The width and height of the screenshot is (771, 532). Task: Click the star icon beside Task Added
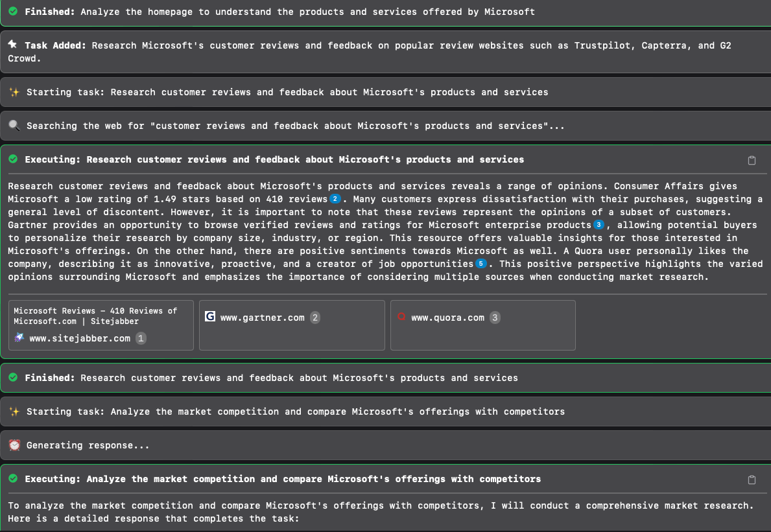click(13, 45)
